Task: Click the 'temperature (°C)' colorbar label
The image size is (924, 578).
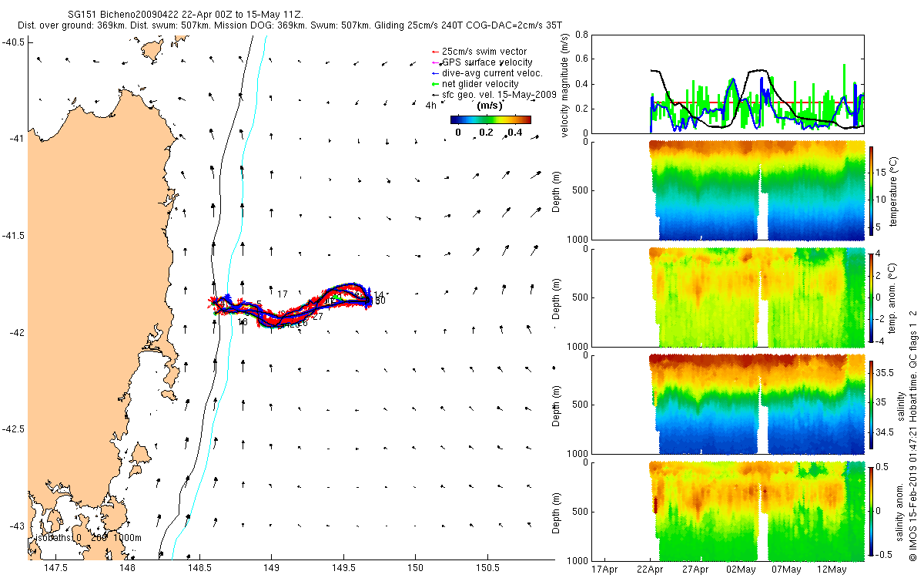Action: click(894, 190)
